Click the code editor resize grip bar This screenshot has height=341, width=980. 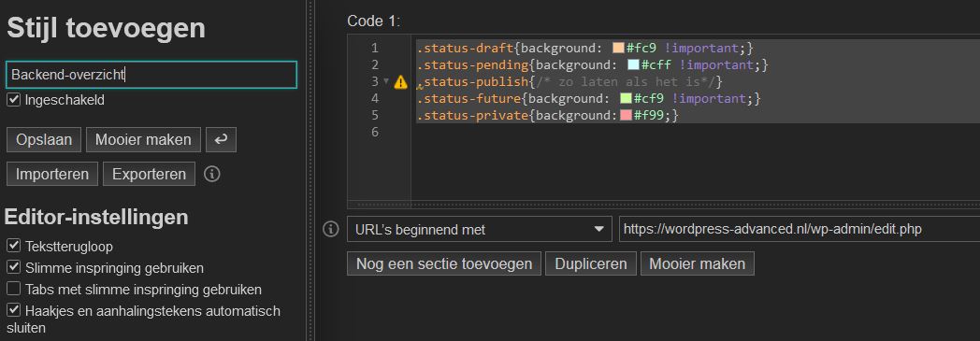tap(664, 205)
